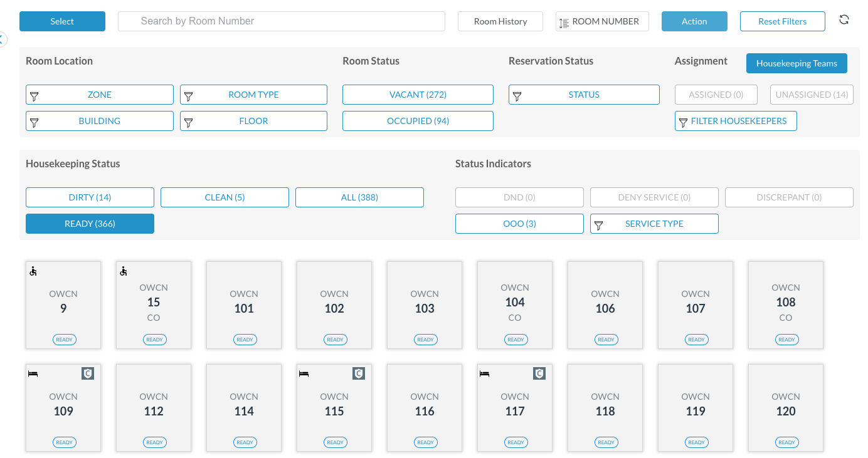This screenshot has width=868, height=458.
Task: Open the SERVICE TYPE filter dropdown
Action: point(654,224)
